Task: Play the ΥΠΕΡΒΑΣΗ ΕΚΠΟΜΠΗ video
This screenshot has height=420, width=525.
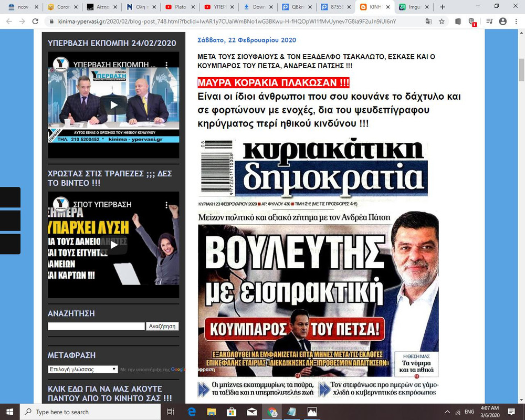Action: coord(113,105)
